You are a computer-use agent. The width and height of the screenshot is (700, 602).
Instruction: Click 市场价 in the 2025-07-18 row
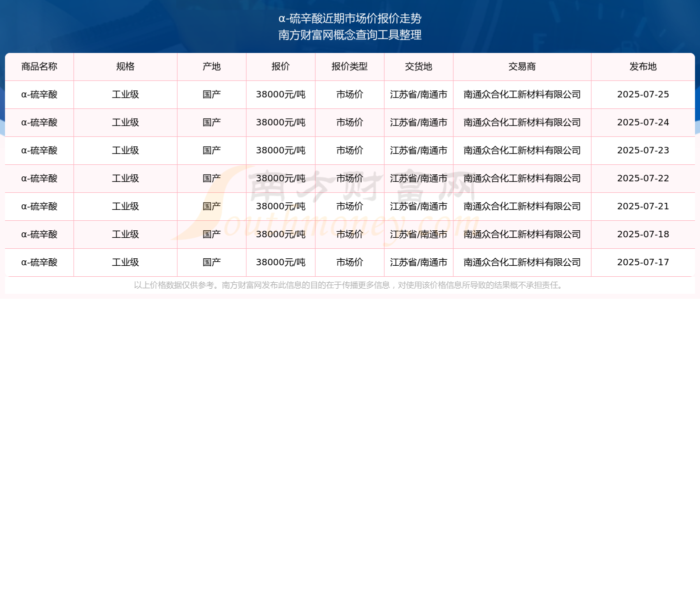[349, 234]
